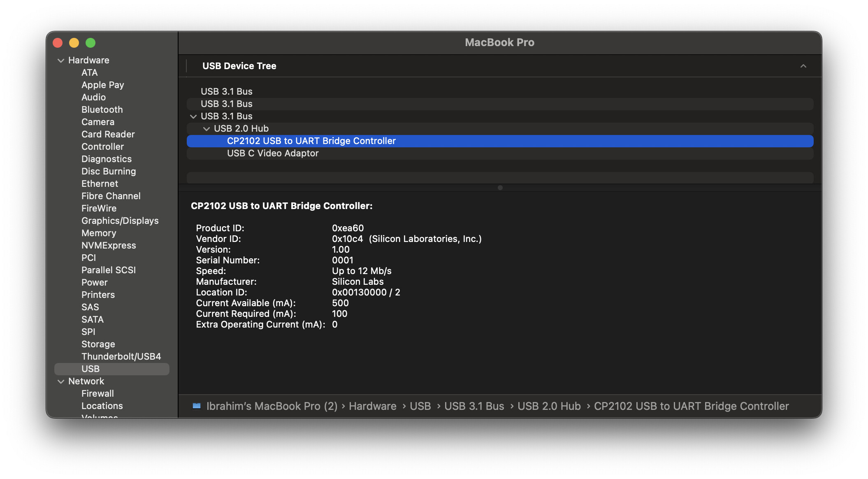Open the FireWire category

click(x=99, y=208)
